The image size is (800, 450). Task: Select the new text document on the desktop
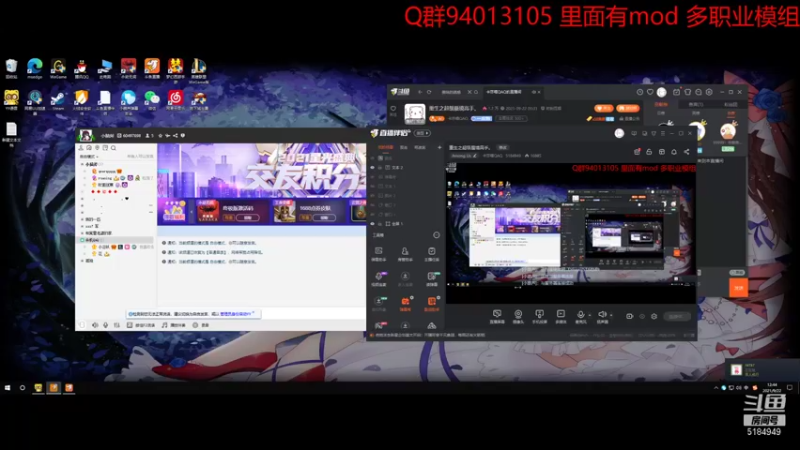11,134
